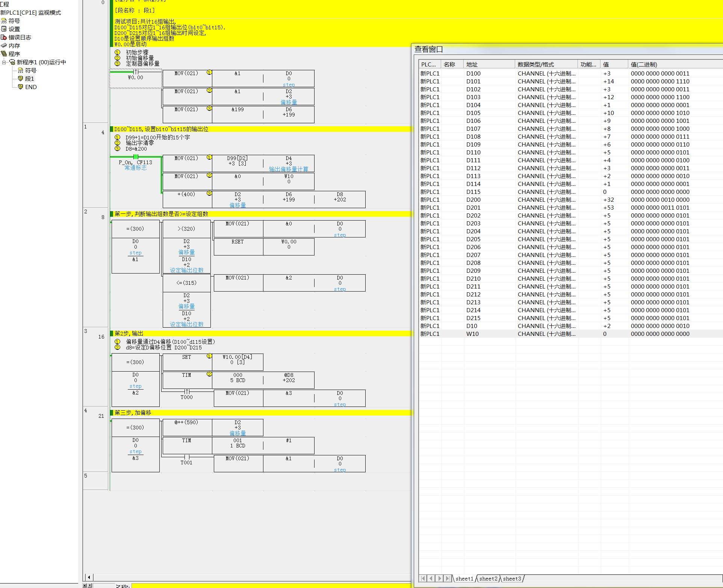Select sheet1 tab in watch window
This screenshot has width=723, height=588.
[x=464, y=579]
